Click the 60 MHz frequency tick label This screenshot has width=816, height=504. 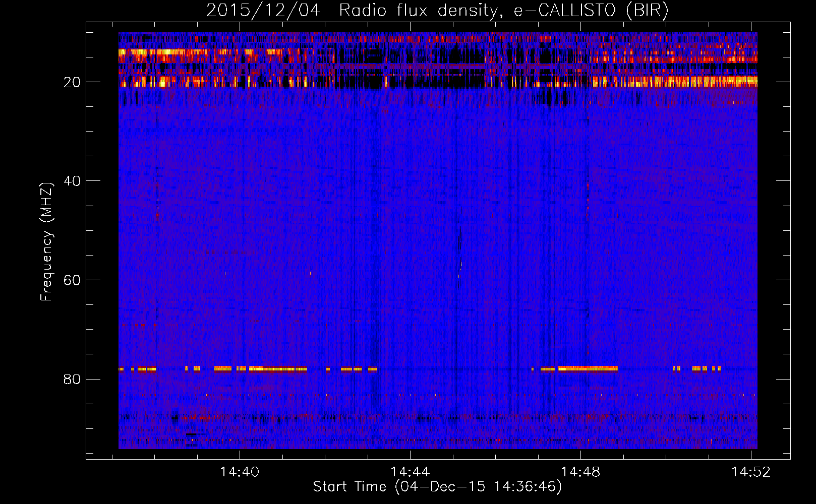pyautogui.click(x=72, y=280)
